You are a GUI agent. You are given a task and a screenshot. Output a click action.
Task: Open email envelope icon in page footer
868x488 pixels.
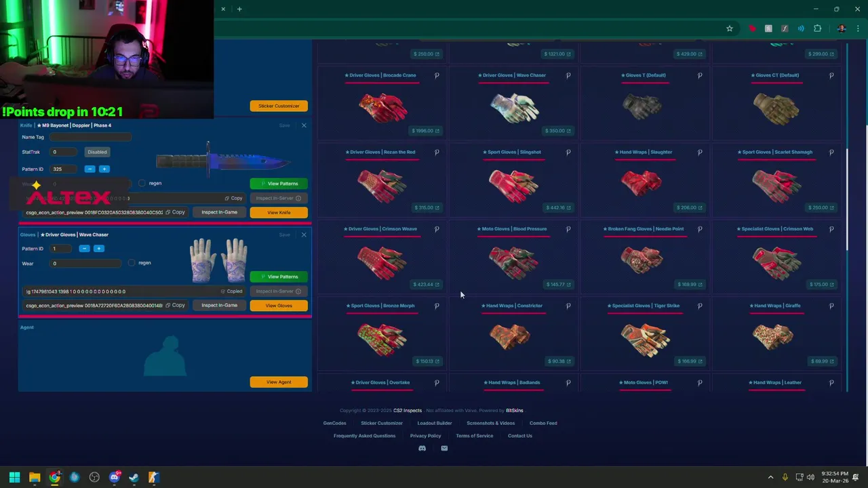(x=444, y=448)
